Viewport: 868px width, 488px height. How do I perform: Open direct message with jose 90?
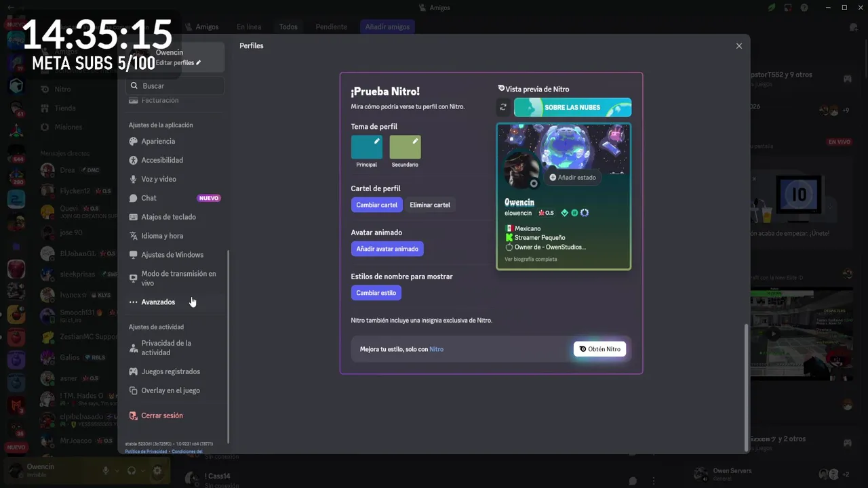[x=76, y=232]
